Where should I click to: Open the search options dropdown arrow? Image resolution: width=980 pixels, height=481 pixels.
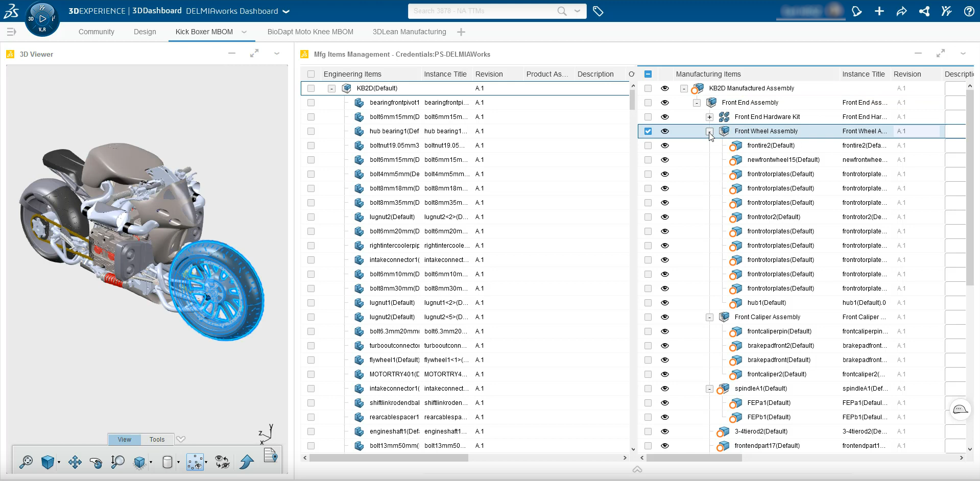click(x=577, y=11)
